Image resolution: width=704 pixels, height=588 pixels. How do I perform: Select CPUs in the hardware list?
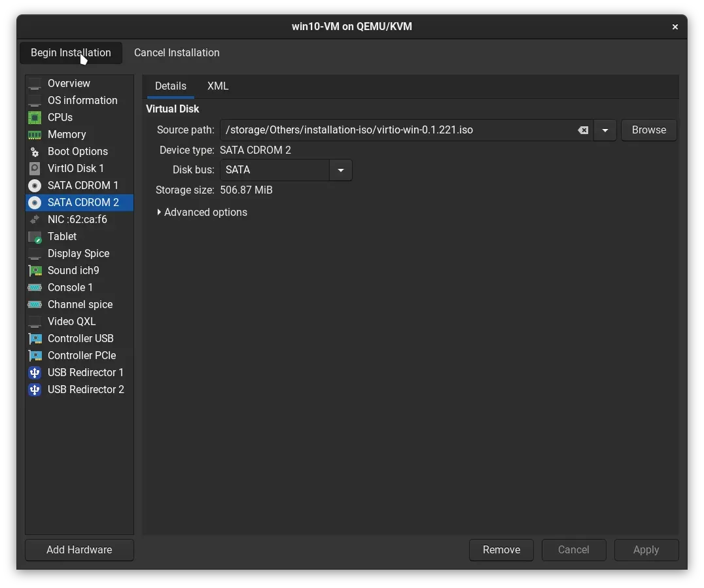tap(79, 118)
